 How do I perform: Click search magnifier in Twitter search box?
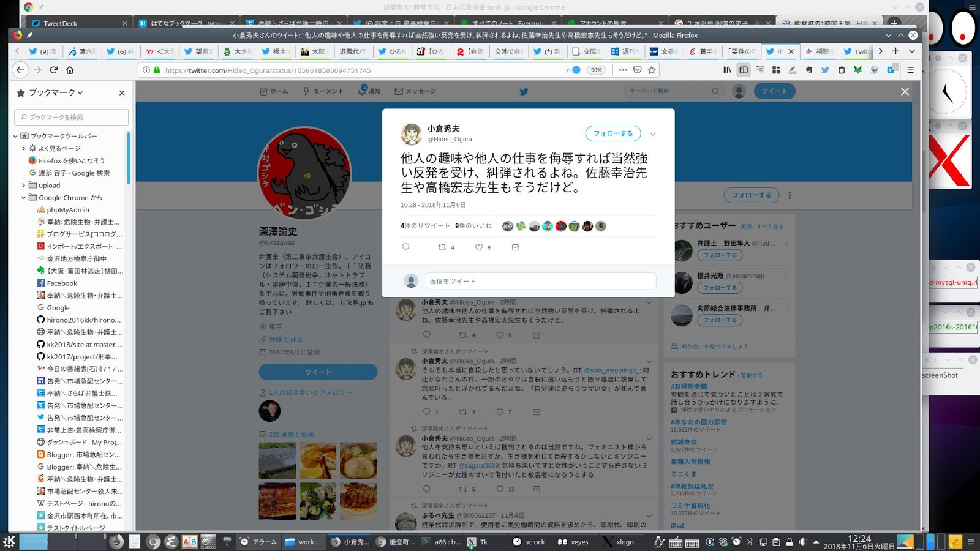point(715,91)
